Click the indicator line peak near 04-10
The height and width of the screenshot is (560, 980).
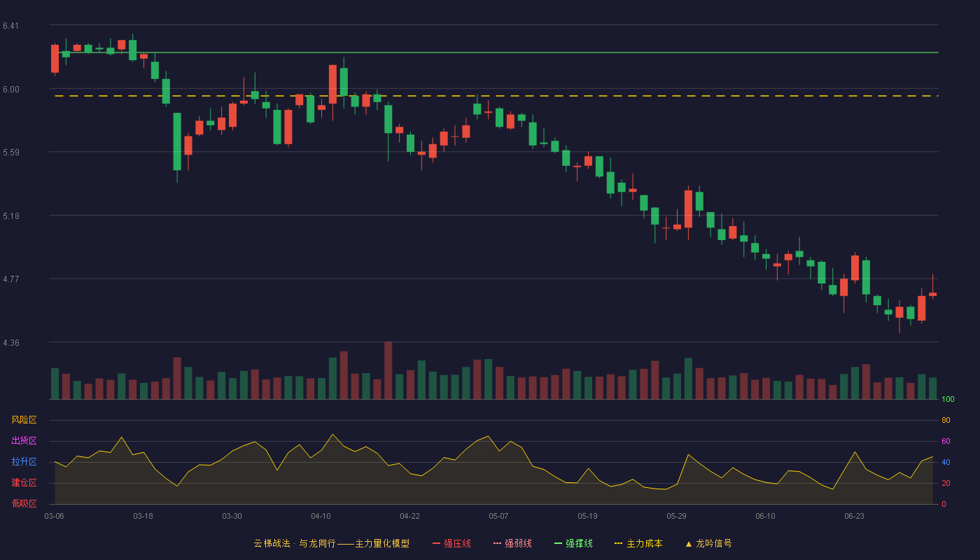coord(332,434)
